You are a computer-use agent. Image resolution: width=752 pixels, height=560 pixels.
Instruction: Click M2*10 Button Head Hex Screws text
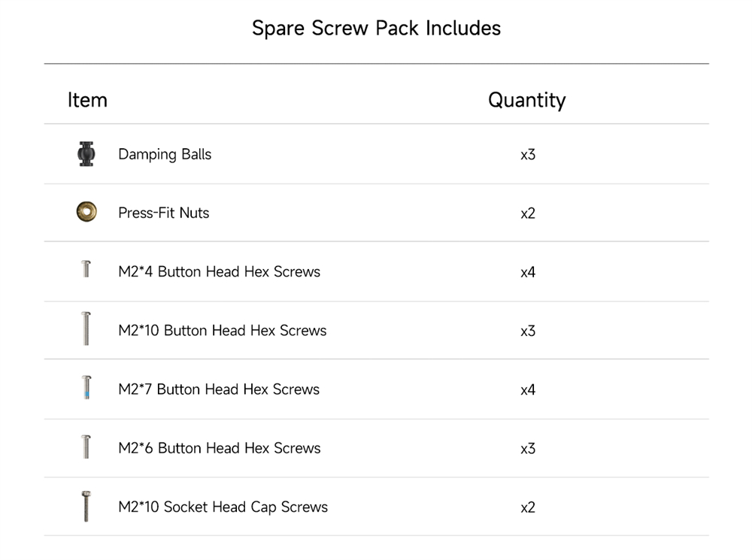pos(222,331)
